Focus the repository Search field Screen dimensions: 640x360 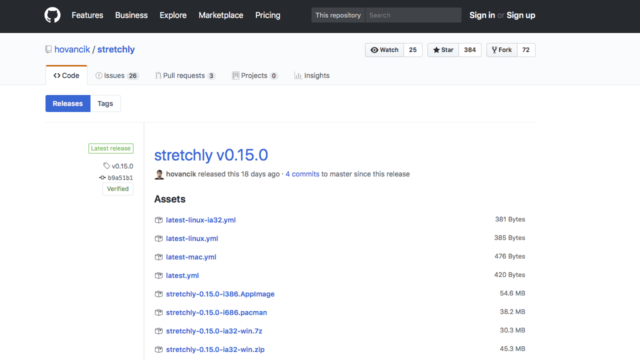point(413,16)
